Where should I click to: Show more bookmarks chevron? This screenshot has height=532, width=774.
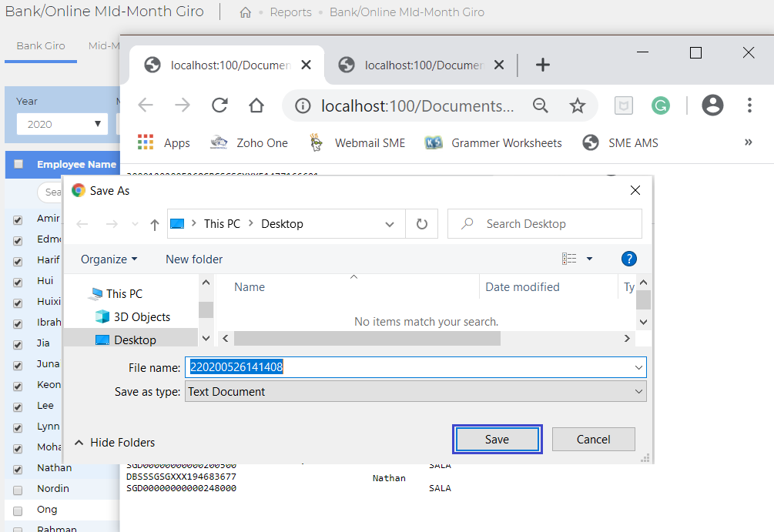749,142
